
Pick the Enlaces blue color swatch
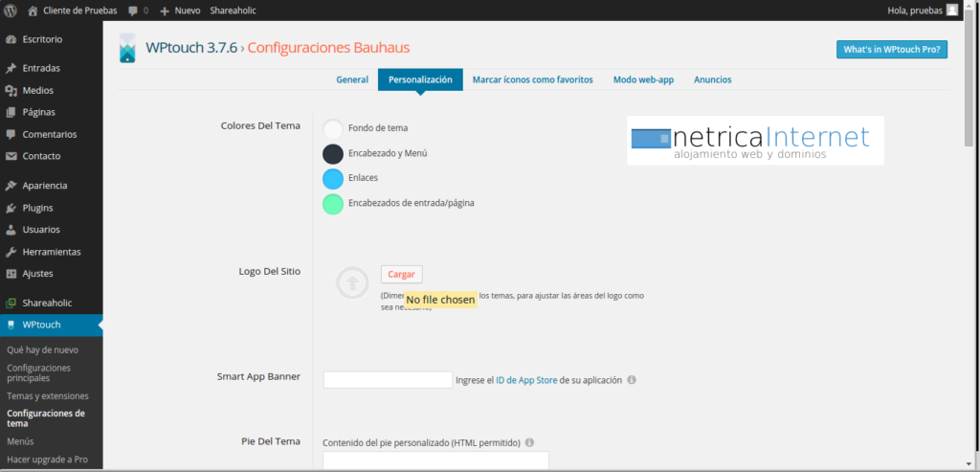pyautogui.click(x=333, y=178)
